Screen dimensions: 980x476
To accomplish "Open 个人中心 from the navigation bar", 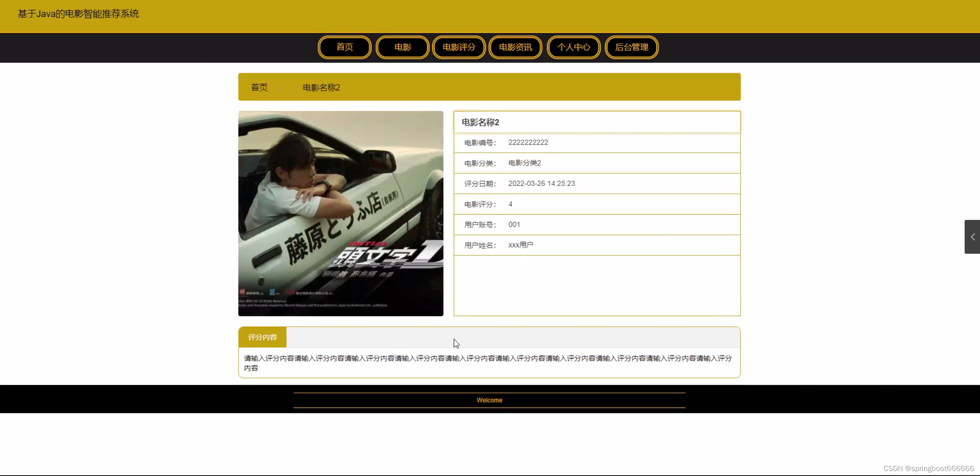I will [574, 47].
